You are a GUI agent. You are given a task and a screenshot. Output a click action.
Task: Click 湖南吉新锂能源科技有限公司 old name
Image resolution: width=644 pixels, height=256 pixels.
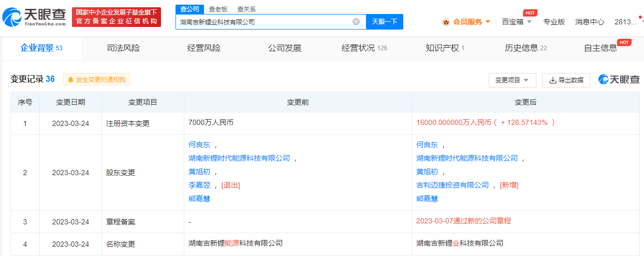[x=236, y=243]
